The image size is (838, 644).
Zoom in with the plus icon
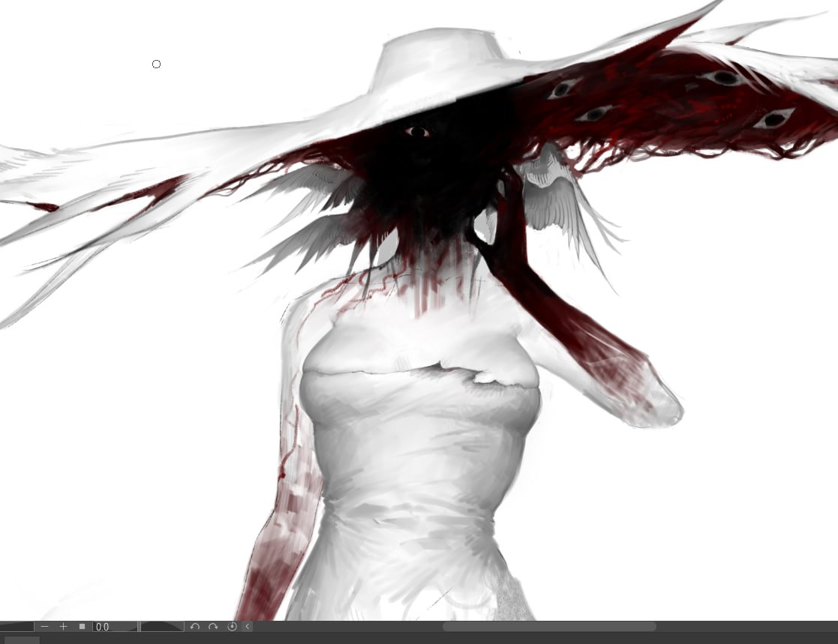pos(64,626)
